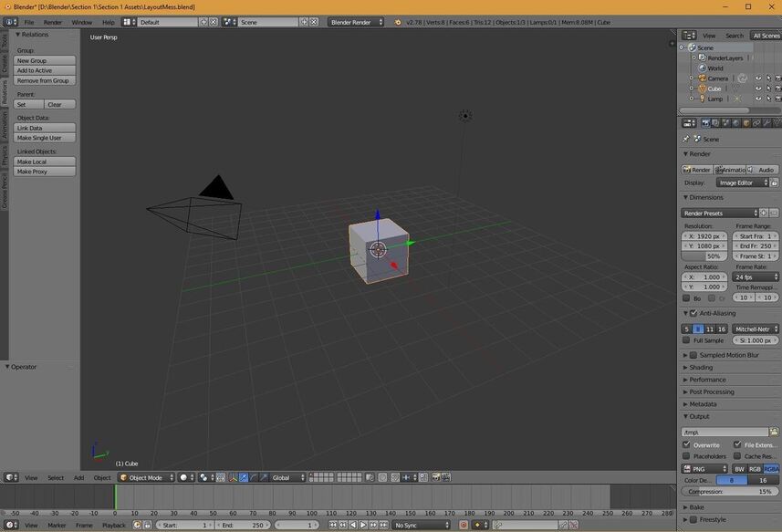Open the Render properties tab icon
The height and width of the screenshot is (532, 782).
pyautogui.click(x=706, y=123)
